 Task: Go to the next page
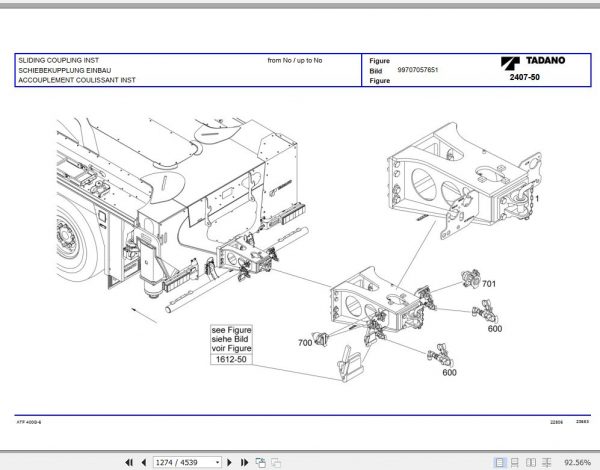229,462
